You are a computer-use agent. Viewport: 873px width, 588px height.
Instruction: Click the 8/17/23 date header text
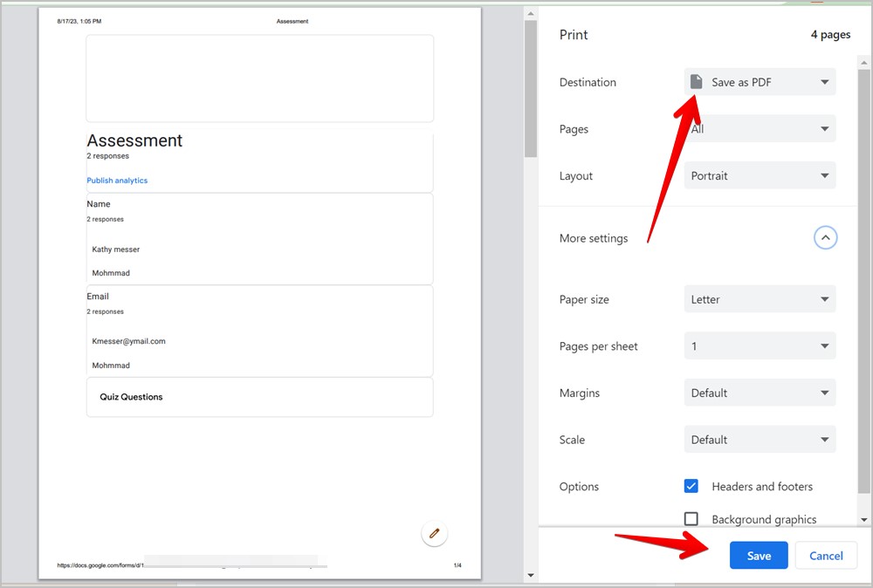point(79,21)
